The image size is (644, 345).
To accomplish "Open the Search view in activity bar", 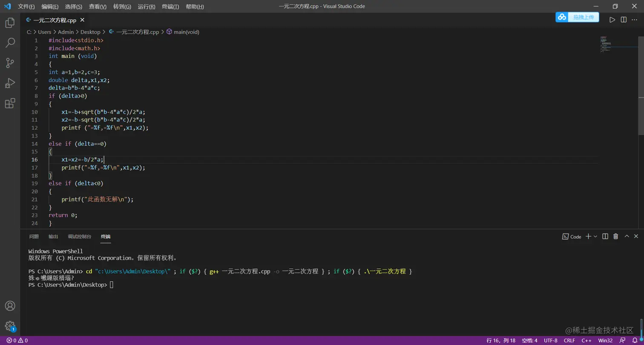I will (x=10, y=43).
